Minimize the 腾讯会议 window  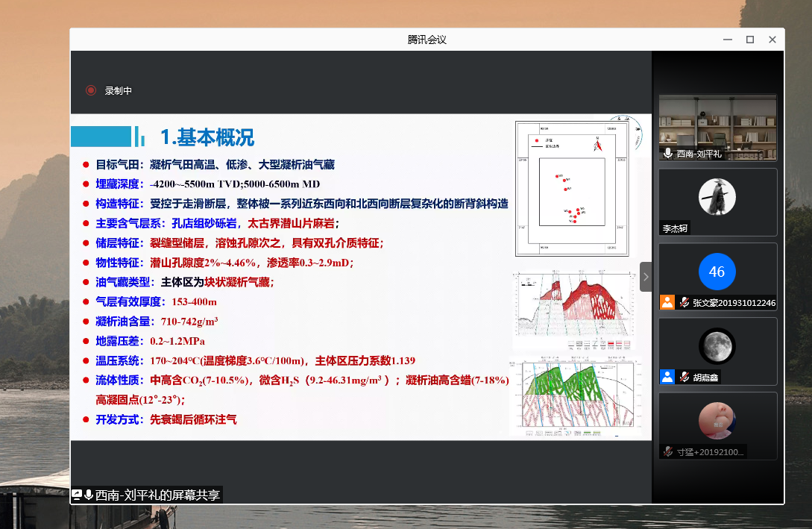pyautogui.click(x=728, y=40)
